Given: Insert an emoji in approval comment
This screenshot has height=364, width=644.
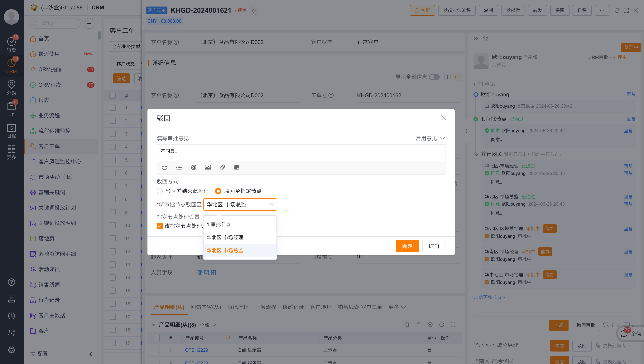Looking at the screenshot, I should tap(164, 167).
